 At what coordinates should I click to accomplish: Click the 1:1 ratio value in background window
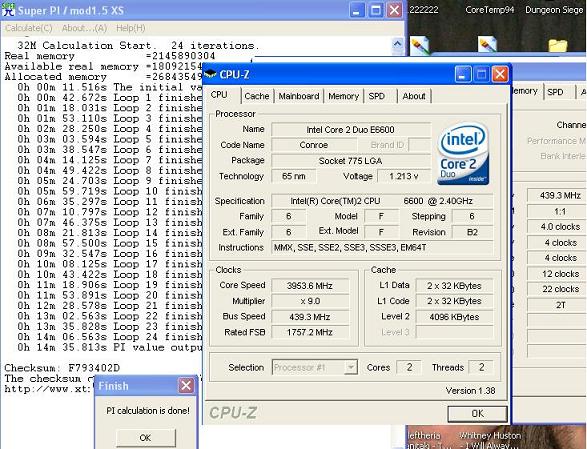tap(557, 212)
